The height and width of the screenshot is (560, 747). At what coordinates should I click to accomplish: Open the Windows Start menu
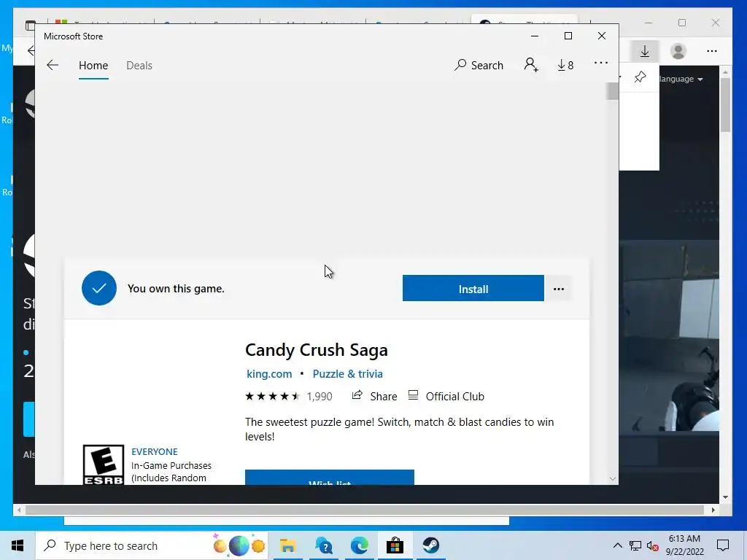18,545
